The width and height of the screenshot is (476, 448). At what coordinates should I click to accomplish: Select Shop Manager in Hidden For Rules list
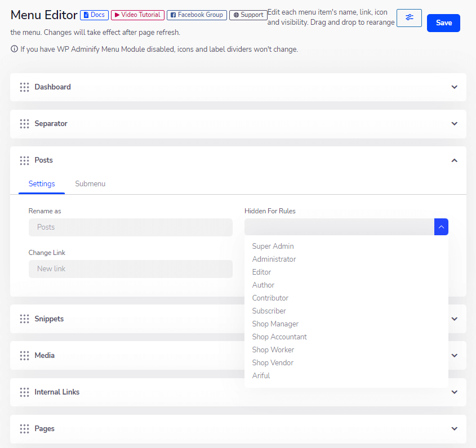[275, 324]
